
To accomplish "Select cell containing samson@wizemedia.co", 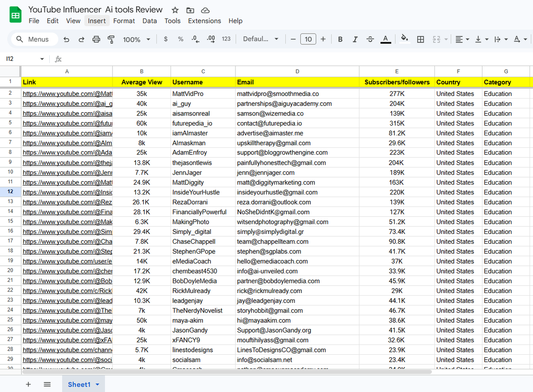I will point(297,114).
